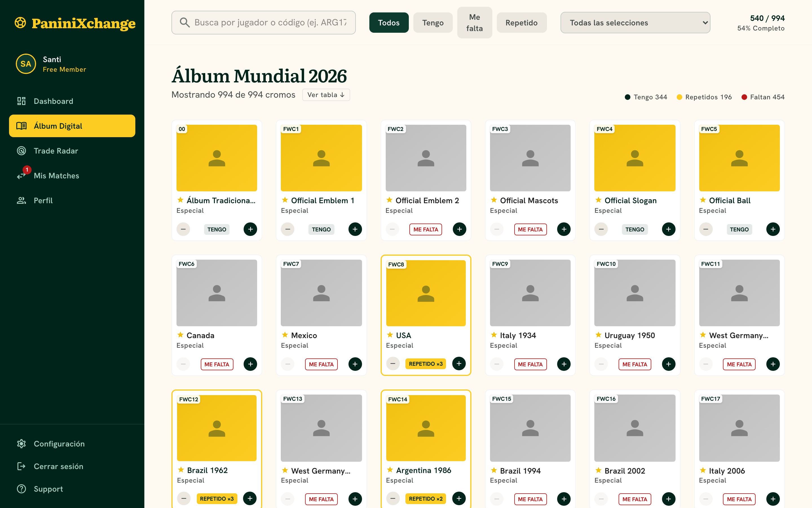Expand Ver tabla view
The width and height of the screenshot is (812, 508).
(x=326, y=95)
